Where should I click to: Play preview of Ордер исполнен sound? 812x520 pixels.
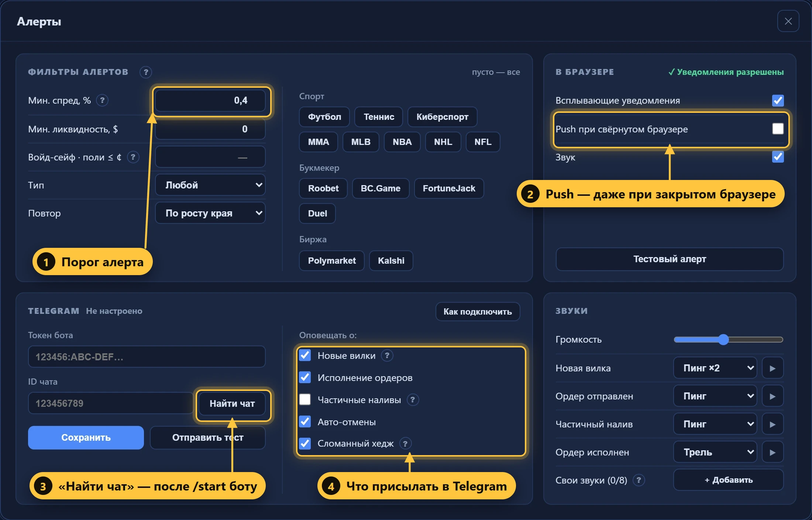click(773, 452)
